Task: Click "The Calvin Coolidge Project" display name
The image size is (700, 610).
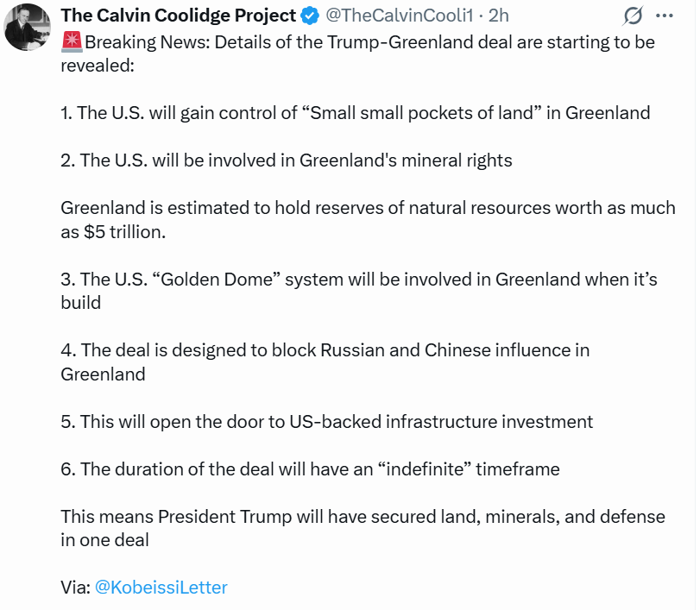Action: click(x=178, y=16)
